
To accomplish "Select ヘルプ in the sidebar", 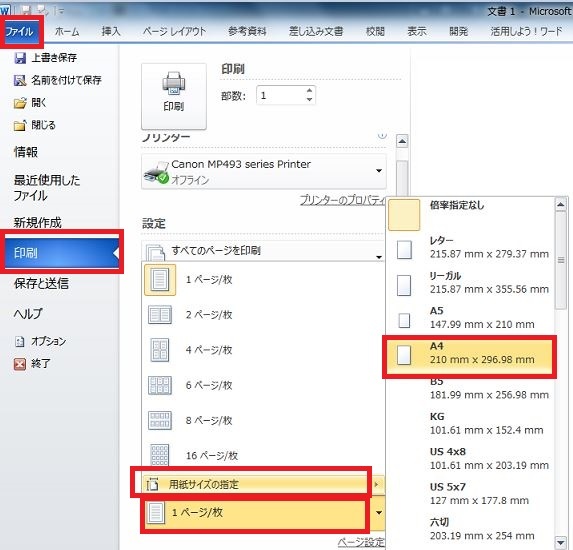I will [x=28, y=314].
